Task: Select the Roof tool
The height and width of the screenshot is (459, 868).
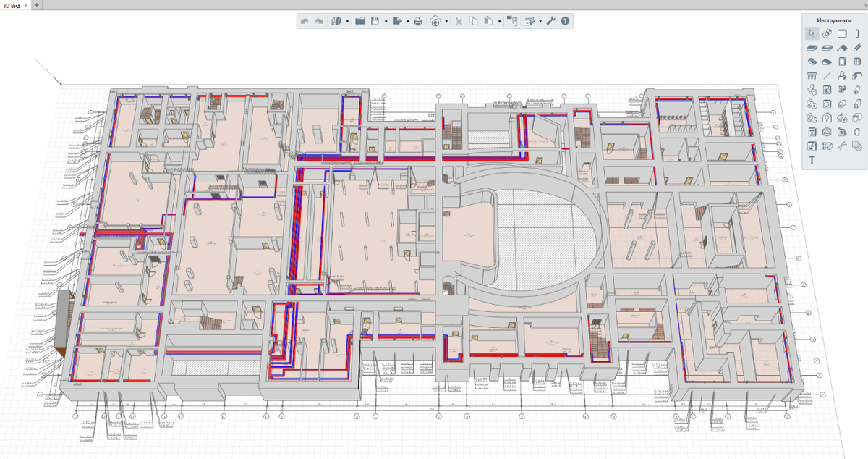Action: coord(842,47)
